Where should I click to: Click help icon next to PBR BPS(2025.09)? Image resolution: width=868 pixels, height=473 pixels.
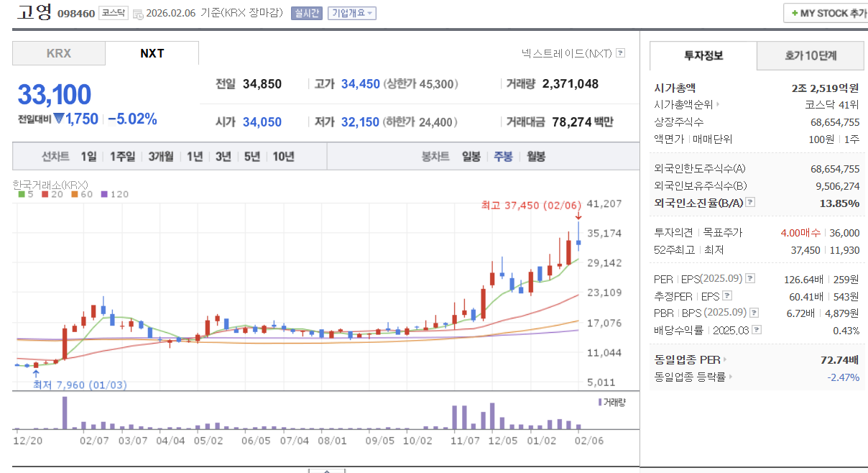[754, 312]
